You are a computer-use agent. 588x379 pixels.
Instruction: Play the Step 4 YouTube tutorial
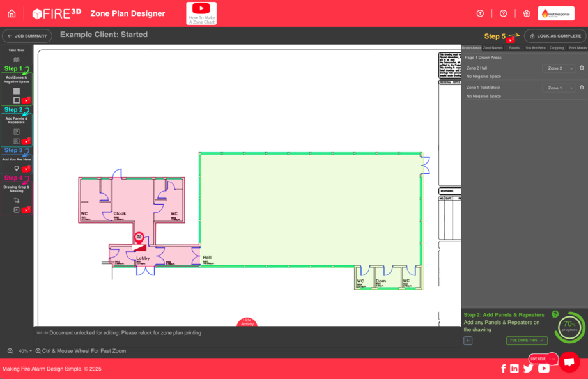tap(26, 210)
